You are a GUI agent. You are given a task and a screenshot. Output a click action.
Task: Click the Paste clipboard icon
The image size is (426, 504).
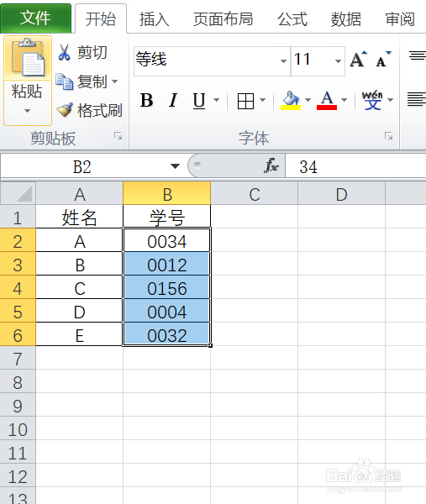click(28, 58)
